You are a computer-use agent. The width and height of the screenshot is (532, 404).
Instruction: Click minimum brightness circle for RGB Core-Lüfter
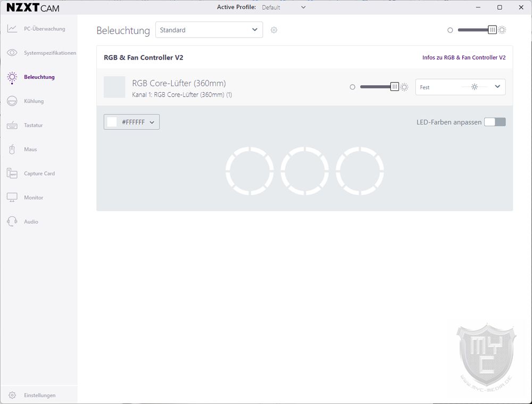[x=353, y=87]
